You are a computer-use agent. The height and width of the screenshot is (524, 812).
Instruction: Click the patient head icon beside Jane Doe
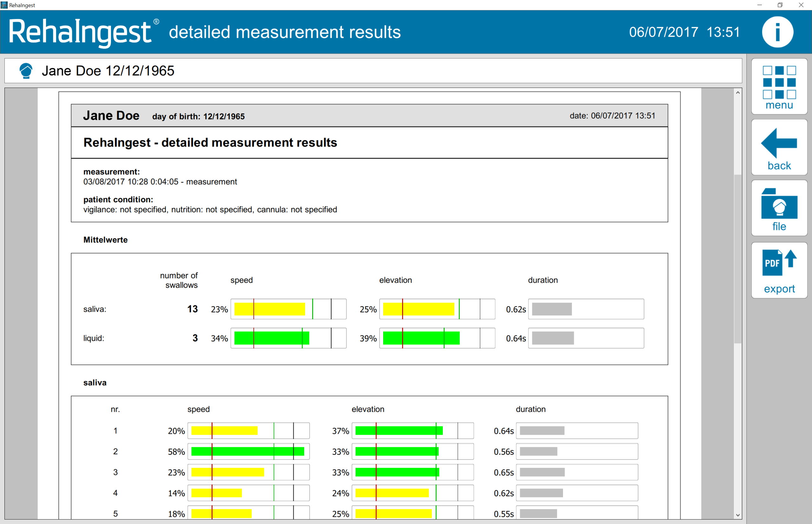(26, 71)
